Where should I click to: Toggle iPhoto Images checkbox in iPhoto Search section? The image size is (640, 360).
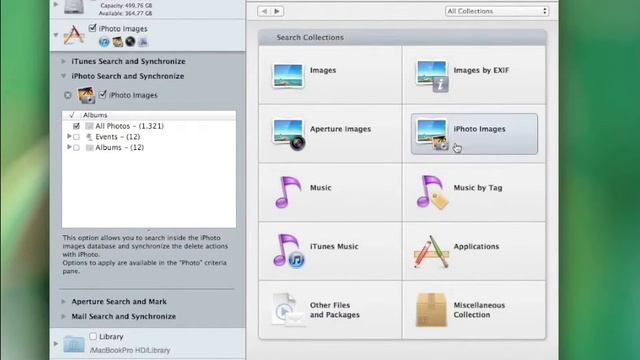click(x=102, y=95)
